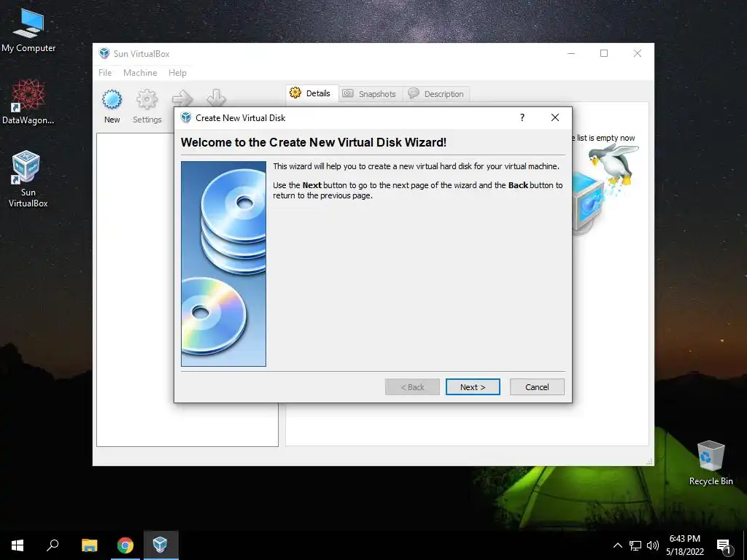Image resolution: width=747 pixels, height=560 pixels.
Task: Close the Create New Virtual Disk dialog
Action: click(555, 117)
